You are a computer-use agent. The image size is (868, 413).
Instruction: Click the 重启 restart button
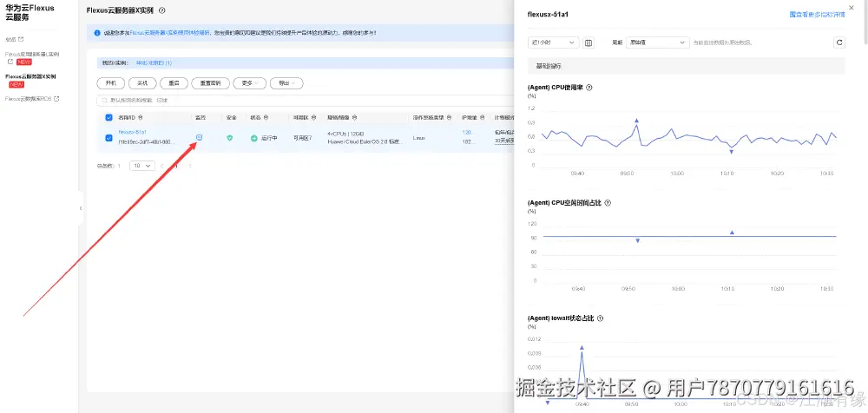coord(174,83)
